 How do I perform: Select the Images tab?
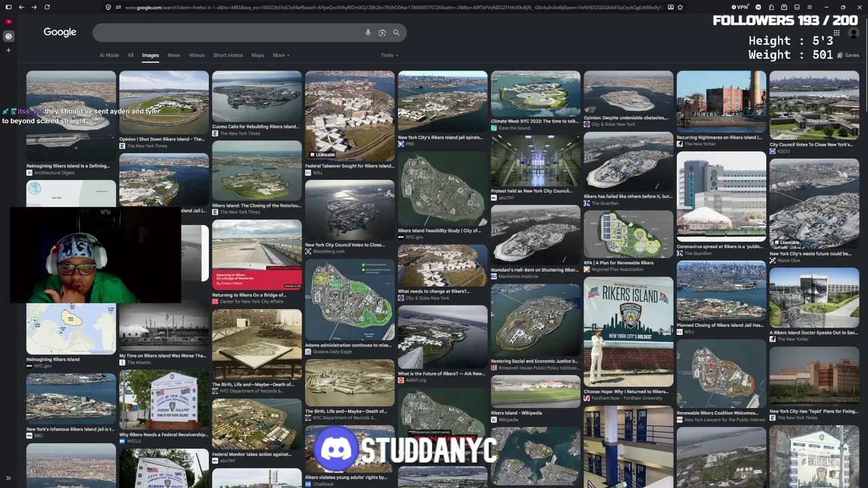[151, 55]
